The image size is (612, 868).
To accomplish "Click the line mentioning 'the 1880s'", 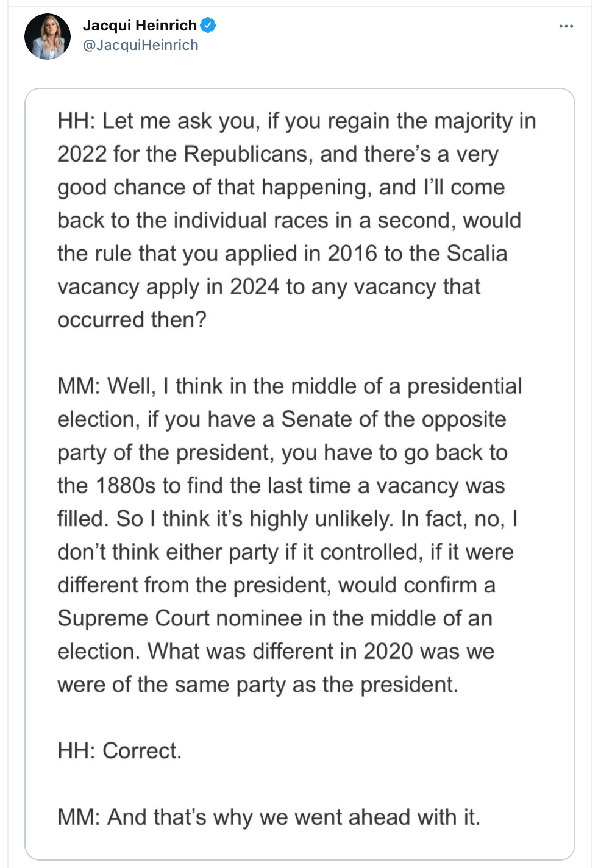I will (281, 486).
